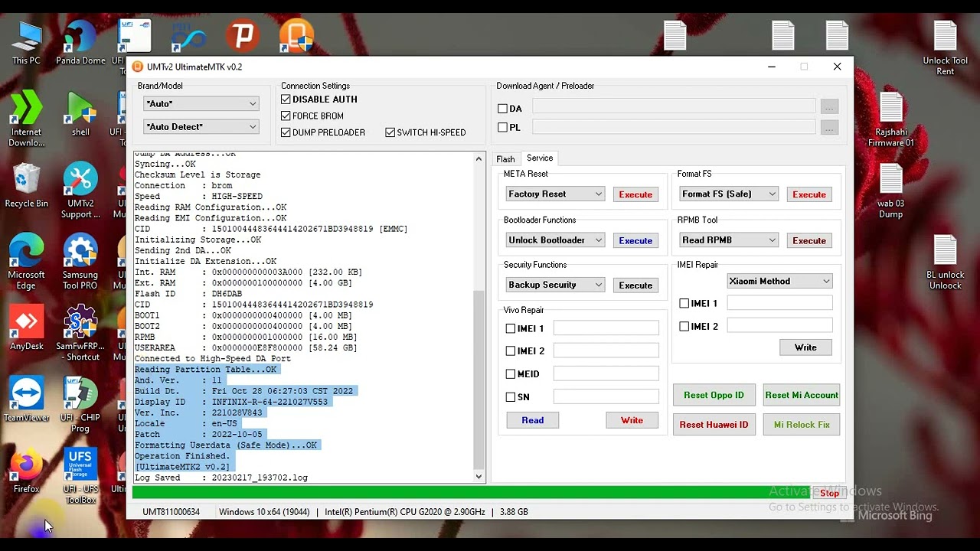Check Vivo Repair IMEI 1 checkbox

pyautogui.click(x=511, y=328)
